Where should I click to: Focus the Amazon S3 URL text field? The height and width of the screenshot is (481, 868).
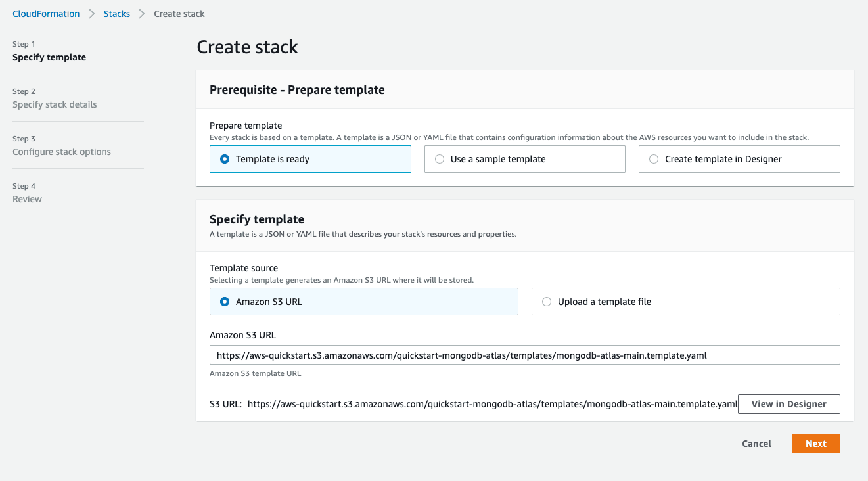tap(524, 355)
